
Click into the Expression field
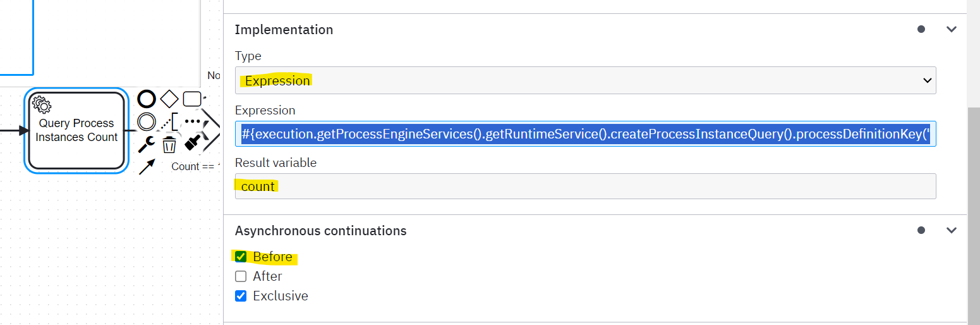pos(585,134)
